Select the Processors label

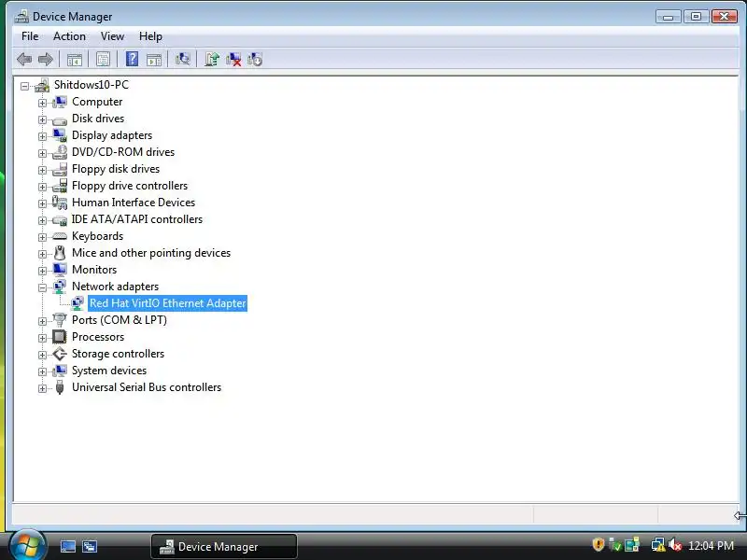[98, 337]
